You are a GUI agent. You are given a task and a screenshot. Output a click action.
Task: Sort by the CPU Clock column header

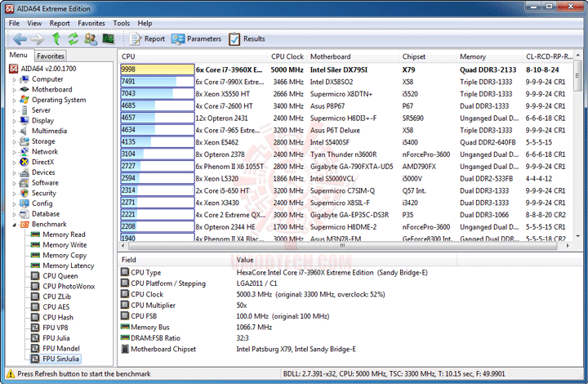pos(287,56)
